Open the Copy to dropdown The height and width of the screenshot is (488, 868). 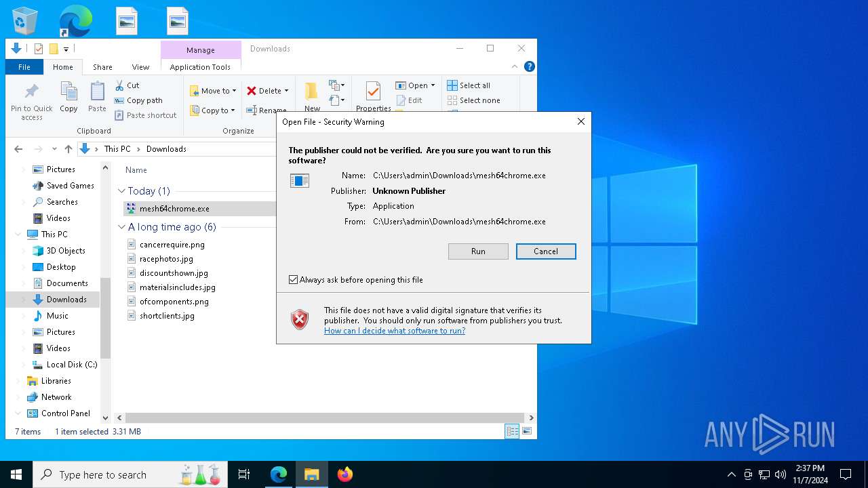click(213, 110)
